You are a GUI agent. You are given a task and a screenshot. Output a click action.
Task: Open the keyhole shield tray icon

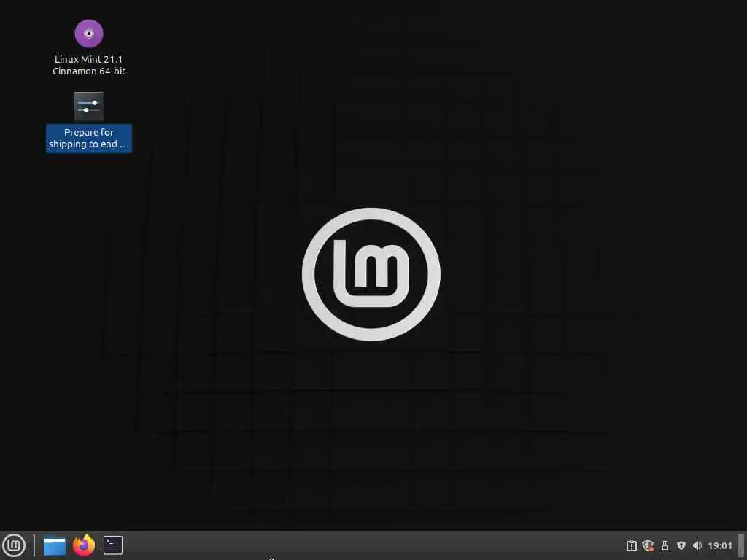point(681,545)
